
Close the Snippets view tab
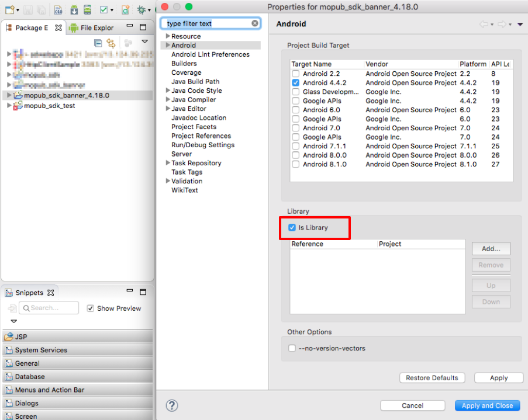[x=50, y=293]
